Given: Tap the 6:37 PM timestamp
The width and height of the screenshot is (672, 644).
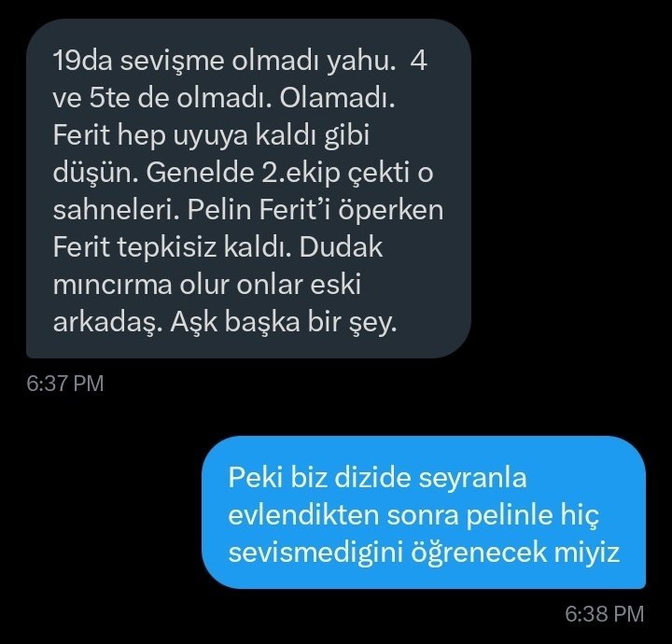Looking at the screenshot, I should click(x=65, y=383).
